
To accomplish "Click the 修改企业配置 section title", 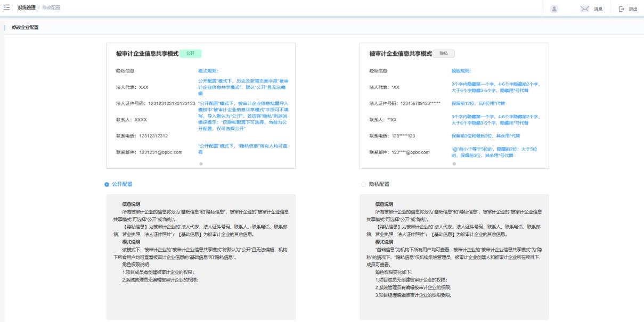I will point(25,27).
